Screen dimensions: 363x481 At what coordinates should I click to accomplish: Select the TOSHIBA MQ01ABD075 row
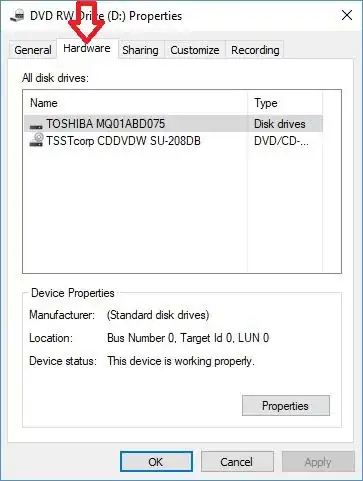coord(173,124)
